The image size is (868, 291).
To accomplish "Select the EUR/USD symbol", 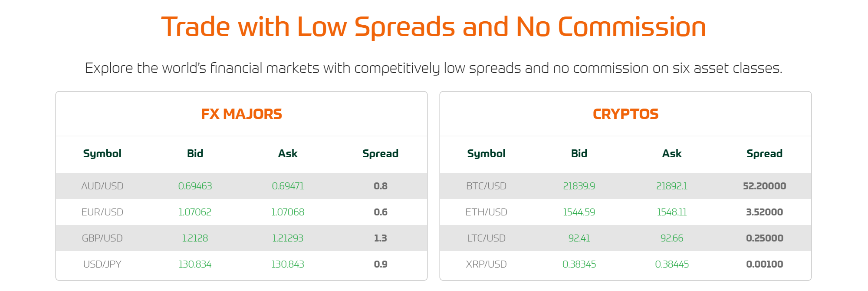I will tap(102, 212).
